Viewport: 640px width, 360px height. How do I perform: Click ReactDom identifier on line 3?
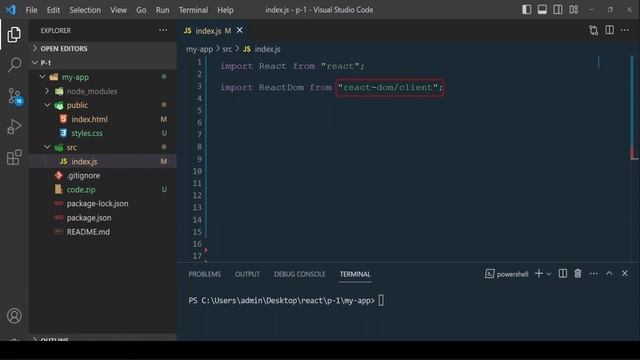(x=281, y=87)
